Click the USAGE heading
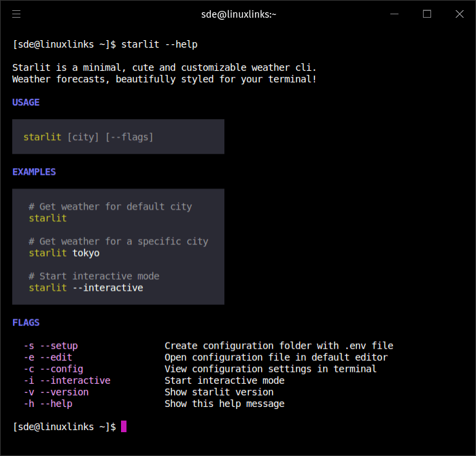 pyautogui.click(x=26, y=102)
